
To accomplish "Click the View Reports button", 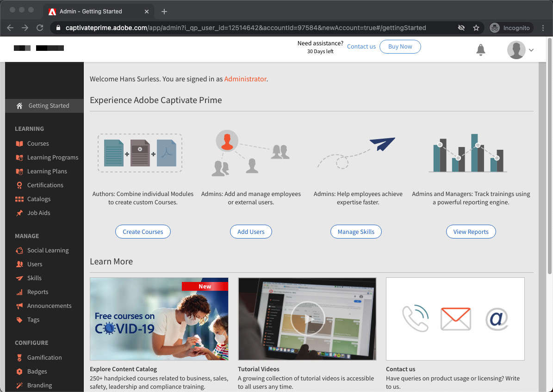I will [471, 232].
